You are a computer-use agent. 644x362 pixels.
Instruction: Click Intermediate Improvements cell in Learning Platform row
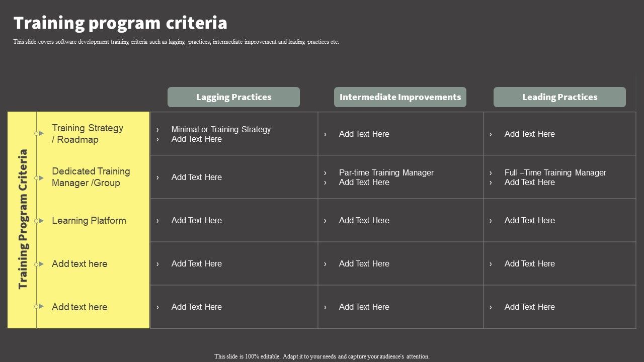click(x=401, y=220)
